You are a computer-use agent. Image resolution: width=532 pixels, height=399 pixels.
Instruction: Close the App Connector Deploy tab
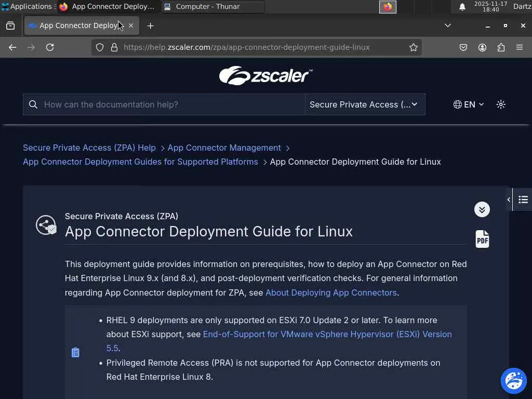tap(131, 25)
